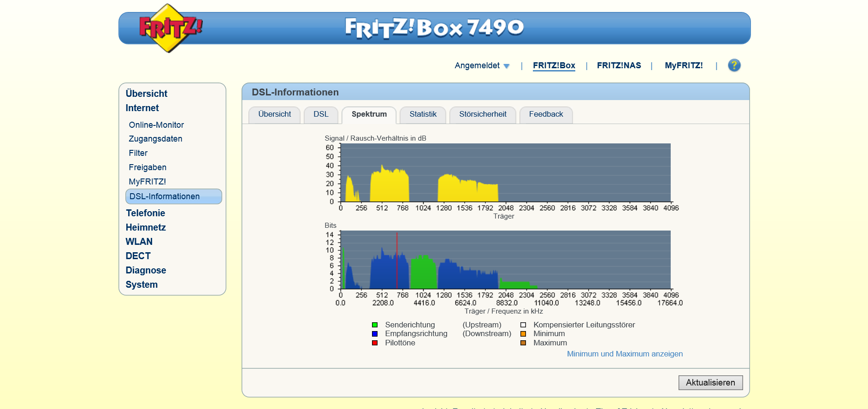Open System in the sidebar

click(x=142, y=285)
